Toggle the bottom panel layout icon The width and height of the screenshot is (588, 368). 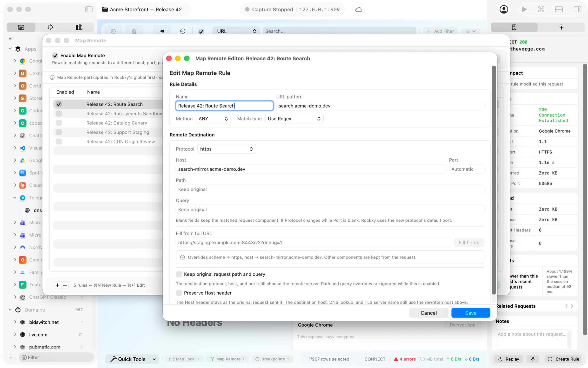[559, 9]
